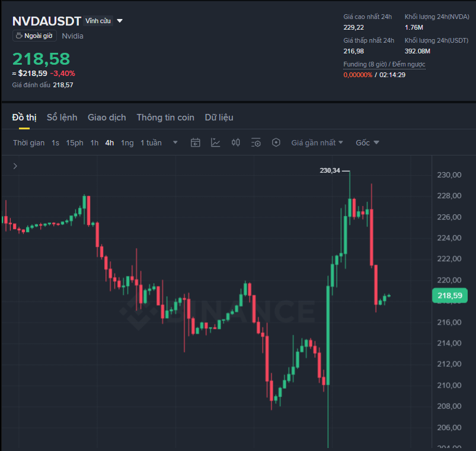Expand the chart's left side panel arrow
The image size is (476, 451).
pyautogui.click(x=15, y=166)
